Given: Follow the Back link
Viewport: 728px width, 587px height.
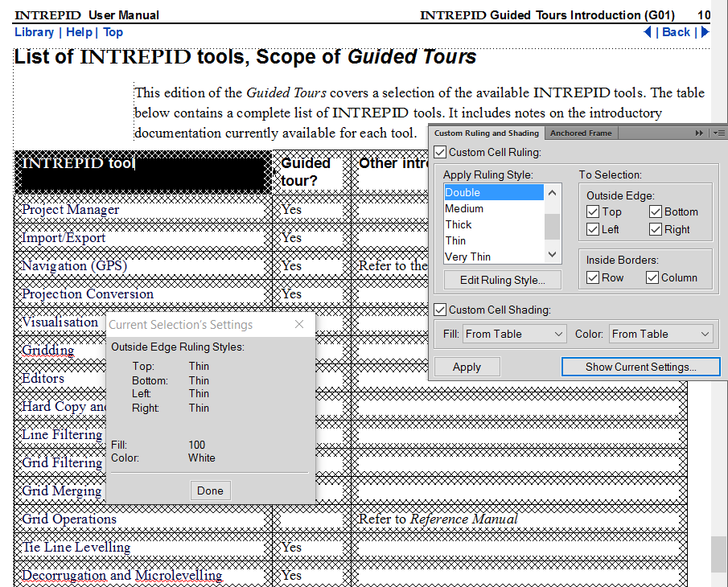Looking at the screenshot, I should (x=676, y=32).
